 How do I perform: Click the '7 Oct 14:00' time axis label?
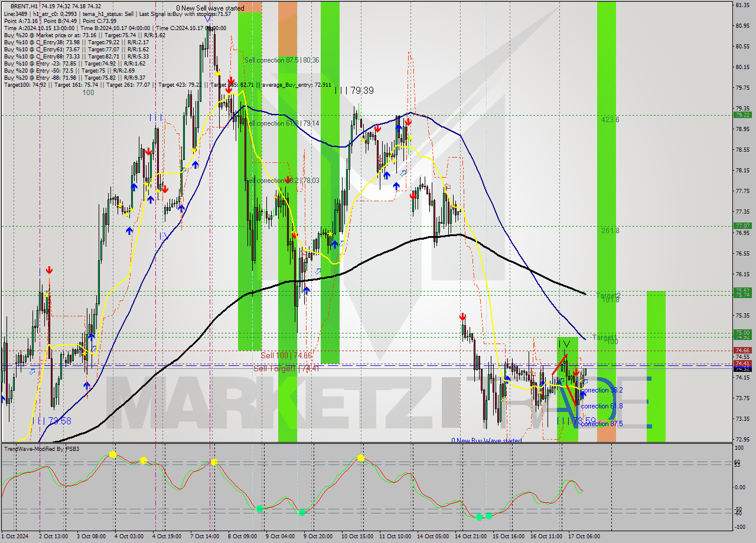point(206,537)
